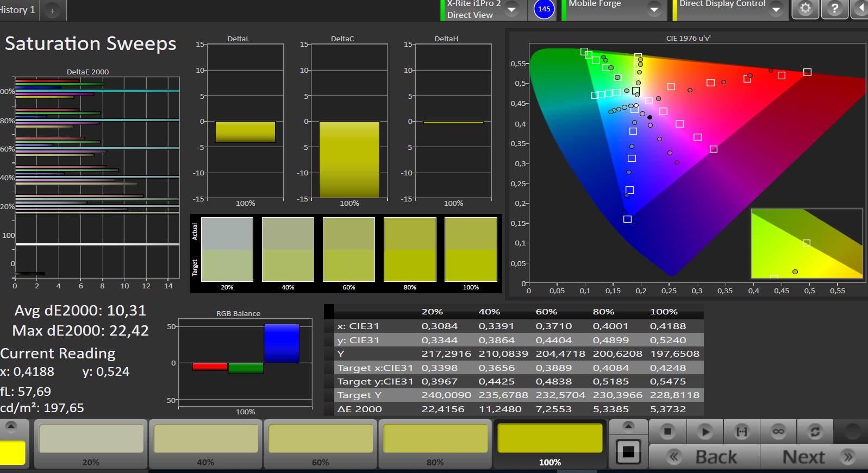The width and height of the screenshot is (868, 473).
Task: Go Back to the previous page
Action: [704, 457]
